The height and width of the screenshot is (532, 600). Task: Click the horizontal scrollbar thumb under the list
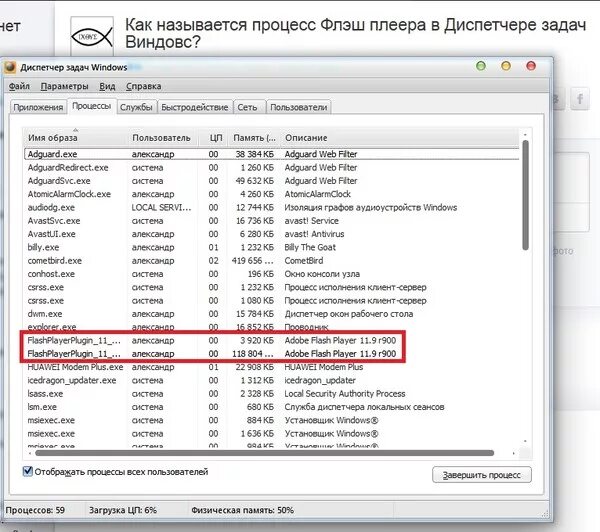pyautogui.click(x=264, y=453)
